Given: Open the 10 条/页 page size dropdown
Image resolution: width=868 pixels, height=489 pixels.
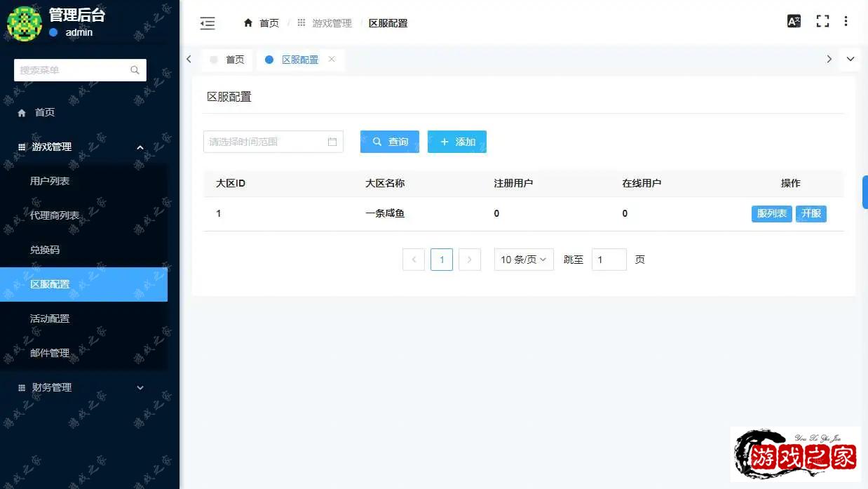Looking at the screenshot, I should pyautogui.click(x=524, y=260).
